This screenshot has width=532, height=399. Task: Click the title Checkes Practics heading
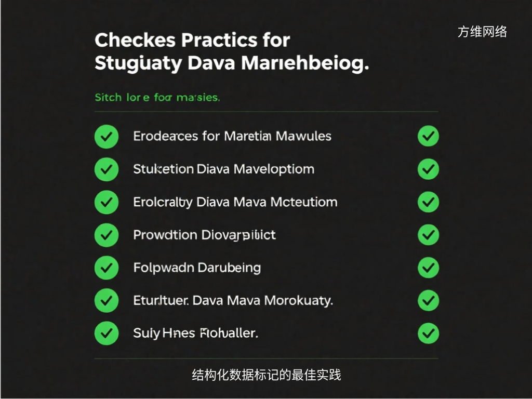(x=232, y=51)
